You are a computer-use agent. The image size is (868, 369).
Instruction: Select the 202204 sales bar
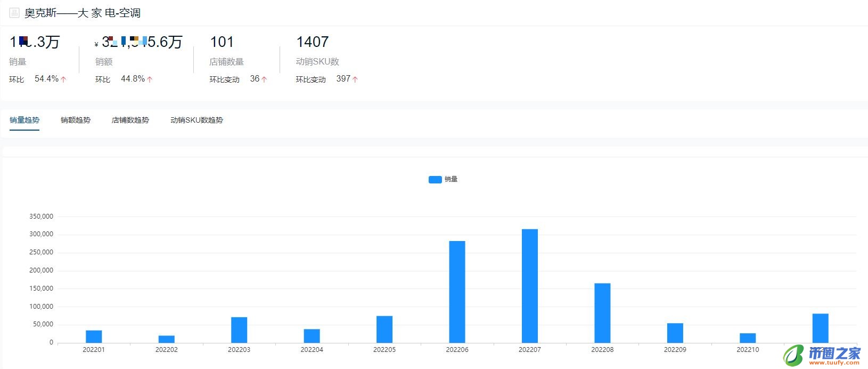point(312,336)
